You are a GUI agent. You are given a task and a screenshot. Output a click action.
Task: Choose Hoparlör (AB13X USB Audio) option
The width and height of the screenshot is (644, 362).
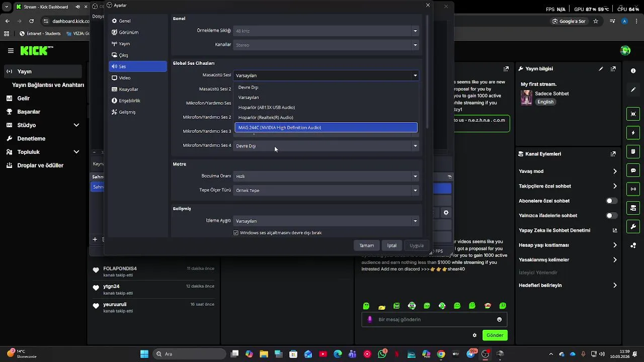[x=326, y=108]
